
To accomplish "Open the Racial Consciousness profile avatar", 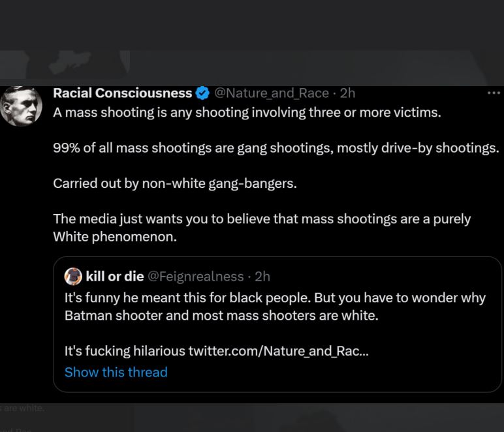I will tap(21, 106).
